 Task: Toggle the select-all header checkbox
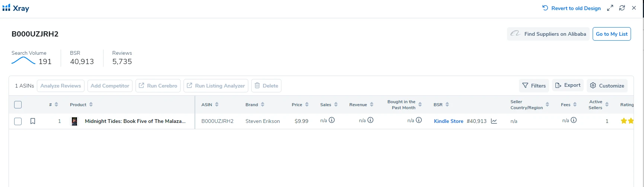(x=18, y=105)
